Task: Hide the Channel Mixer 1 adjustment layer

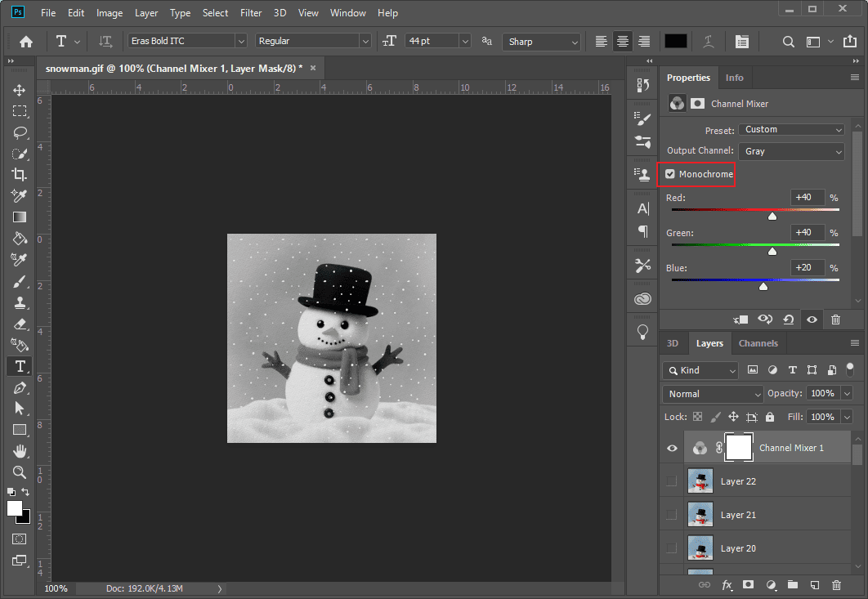Action: point(671,447)
